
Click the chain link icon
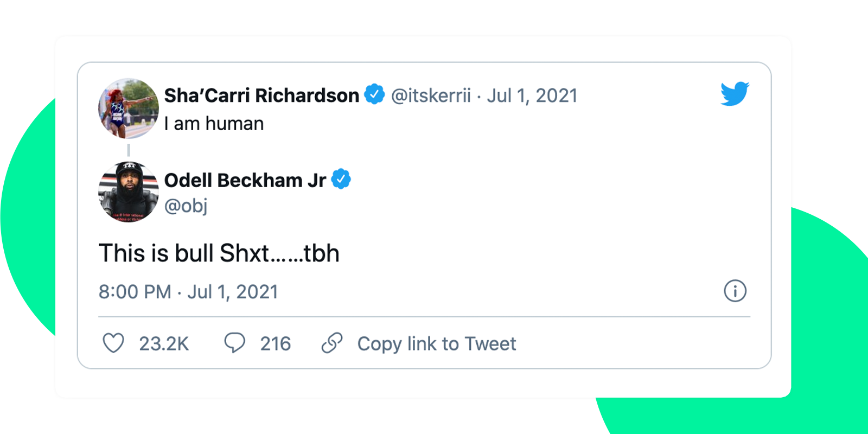coord(332,343)
